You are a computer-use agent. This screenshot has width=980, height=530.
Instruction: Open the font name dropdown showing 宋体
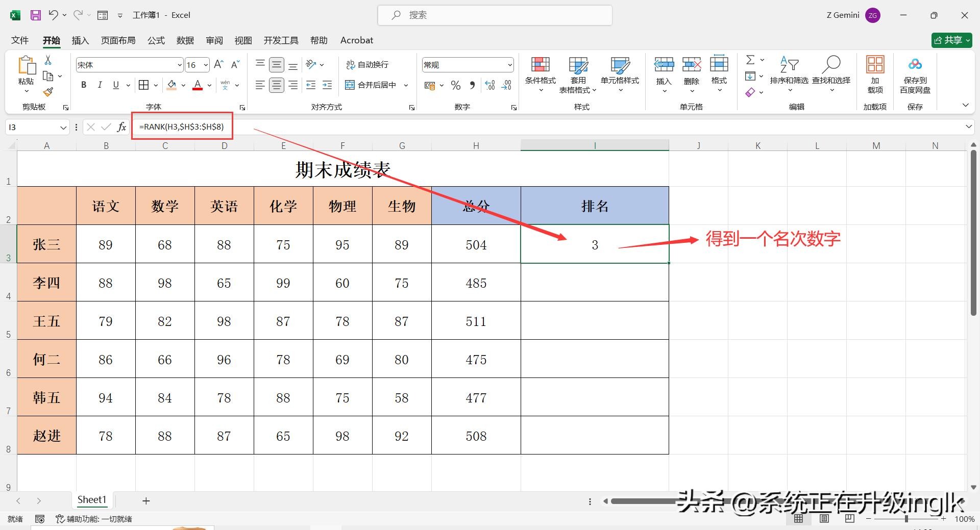(179, 65)
